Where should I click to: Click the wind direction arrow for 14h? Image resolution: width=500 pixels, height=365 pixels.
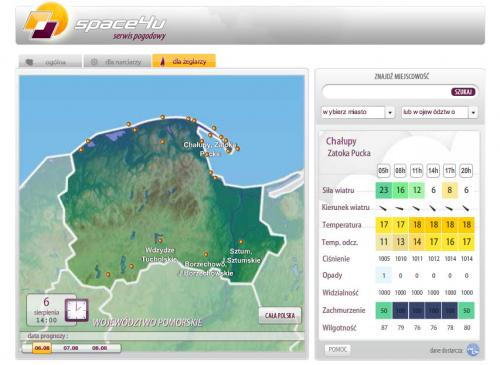(433, 208)
